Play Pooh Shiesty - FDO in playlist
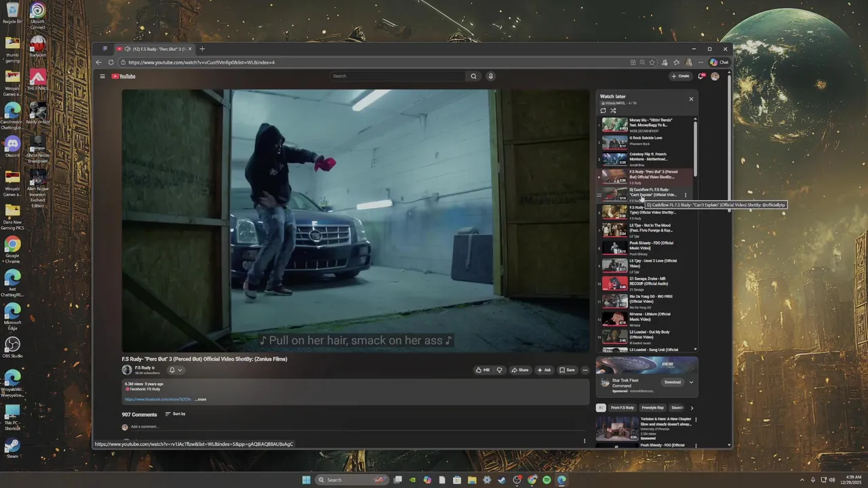The height and width of the screenshot is (488, 868). click(644, 247)
